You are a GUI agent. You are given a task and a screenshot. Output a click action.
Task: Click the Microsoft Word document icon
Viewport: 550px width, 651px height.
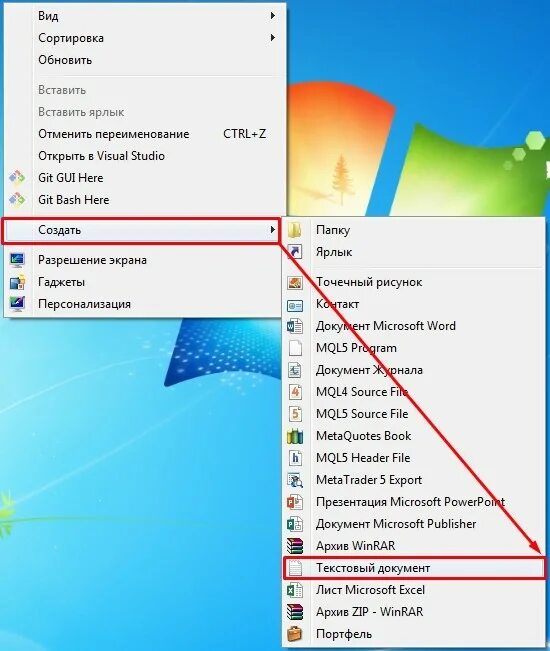pyautogui.click(x=295, y=326)
